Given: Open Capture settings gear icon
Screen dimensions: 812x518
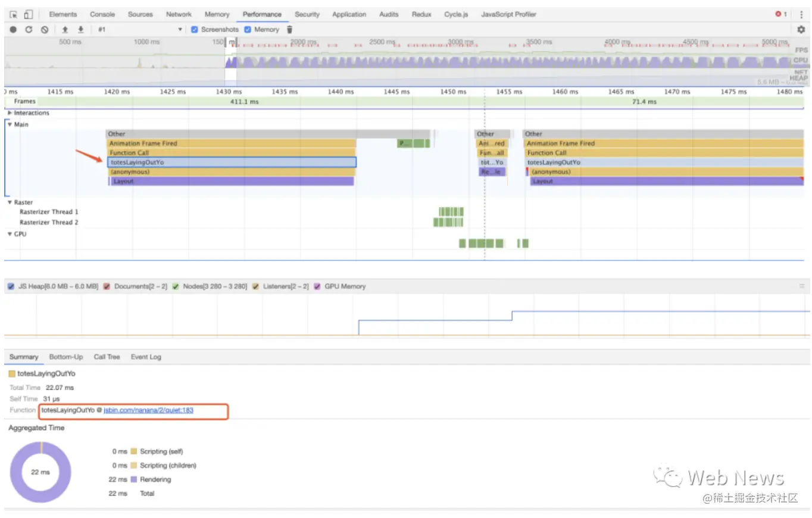Looking at the screenshot, I should click(801, 29).
